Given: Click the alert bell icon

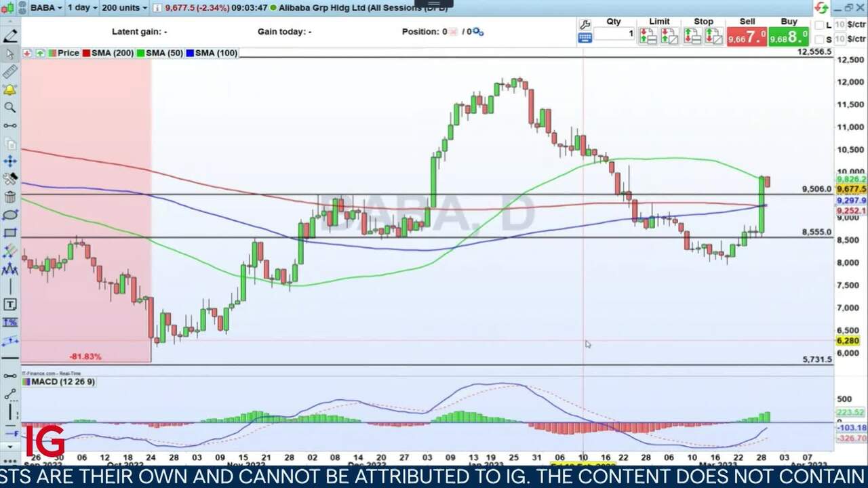Looking at the screenshot, I should pyautogui.click(x=10, y=89).
